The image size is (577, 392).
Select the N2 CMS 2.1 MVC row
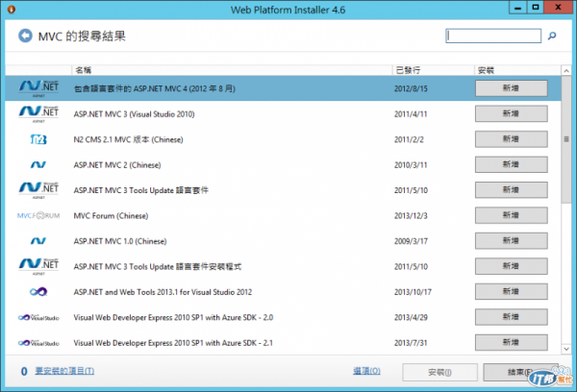pos(283,139)
